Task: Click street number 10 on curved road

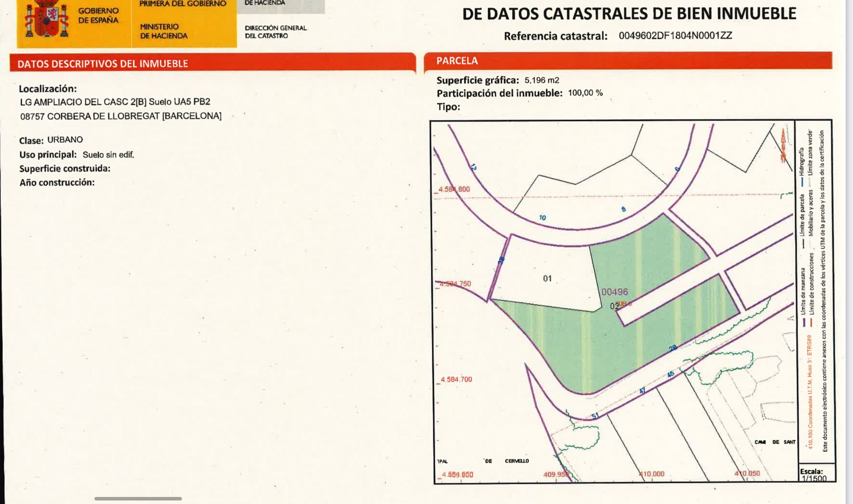Action: coord(542,217)
